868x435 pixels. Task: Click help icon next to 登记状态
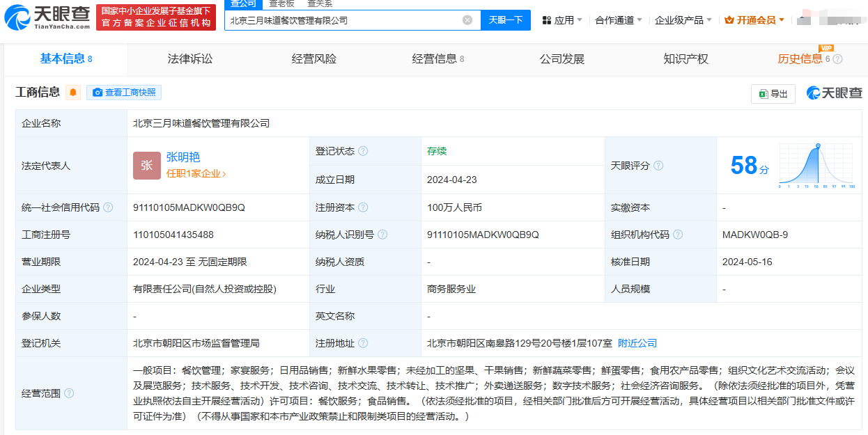click(x=363, y=151)
